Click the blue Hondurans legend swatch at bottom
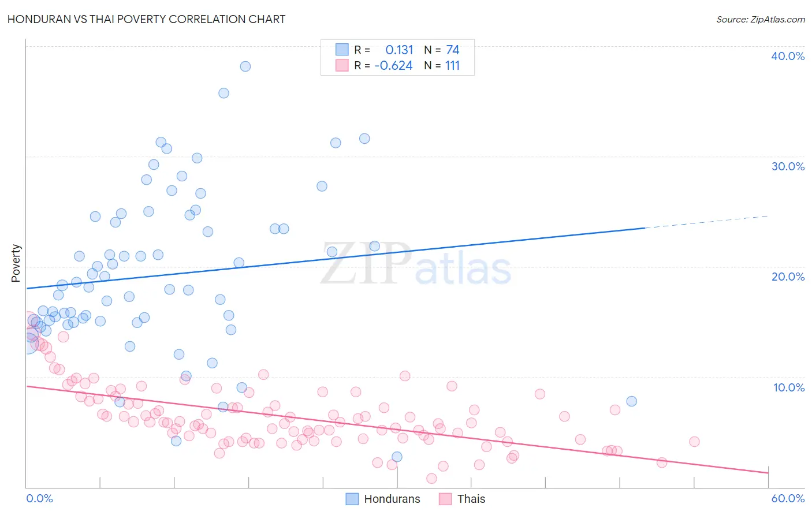 [x=352, y=499]
